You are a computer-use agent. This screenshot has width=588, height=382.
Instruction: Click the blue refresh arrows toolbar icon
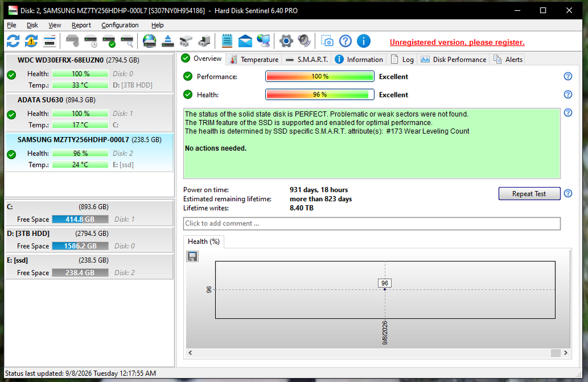(x=13, y=41)
